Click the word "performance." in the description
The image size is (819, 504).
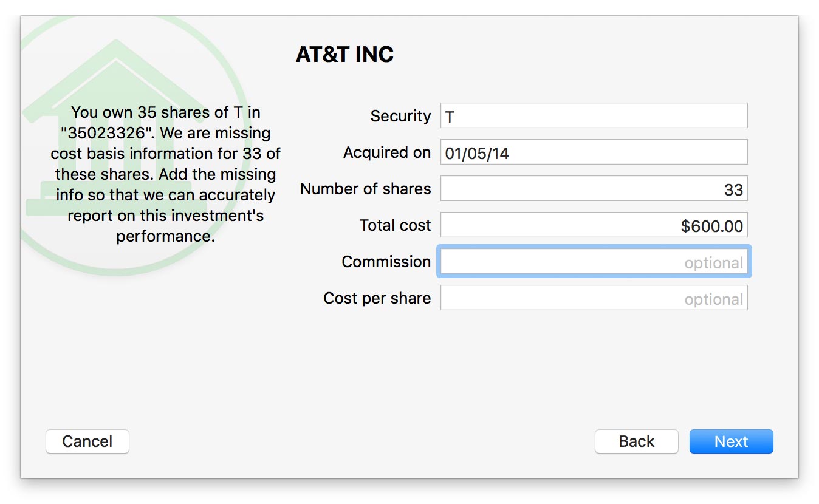pyautogui.click(x=165, y=236)
